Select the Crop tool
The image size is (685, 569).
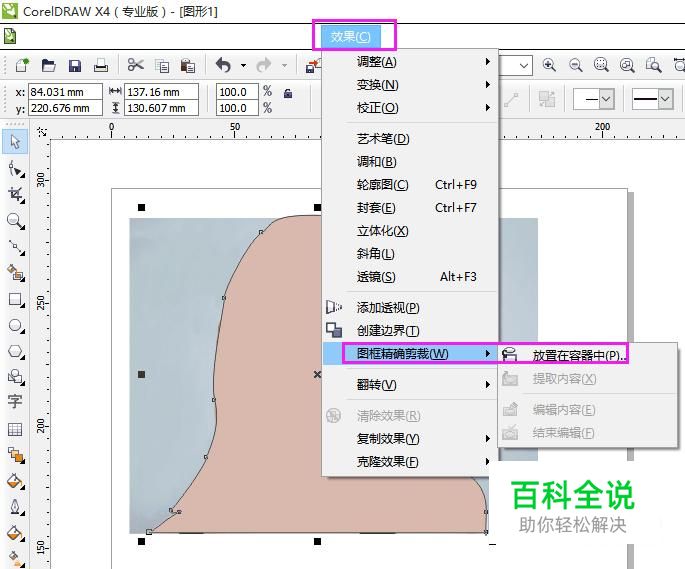click(16, 195)
